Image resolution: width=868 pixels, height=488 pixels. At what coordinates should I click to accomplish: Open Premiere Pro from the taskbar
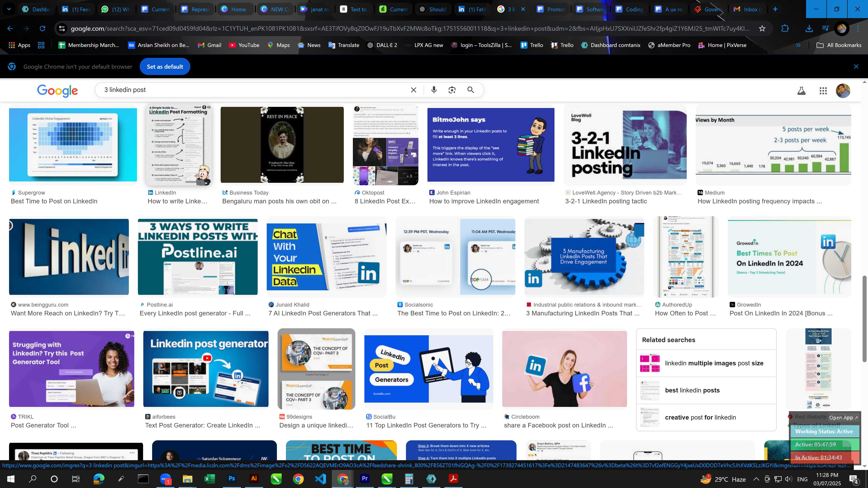365,479
